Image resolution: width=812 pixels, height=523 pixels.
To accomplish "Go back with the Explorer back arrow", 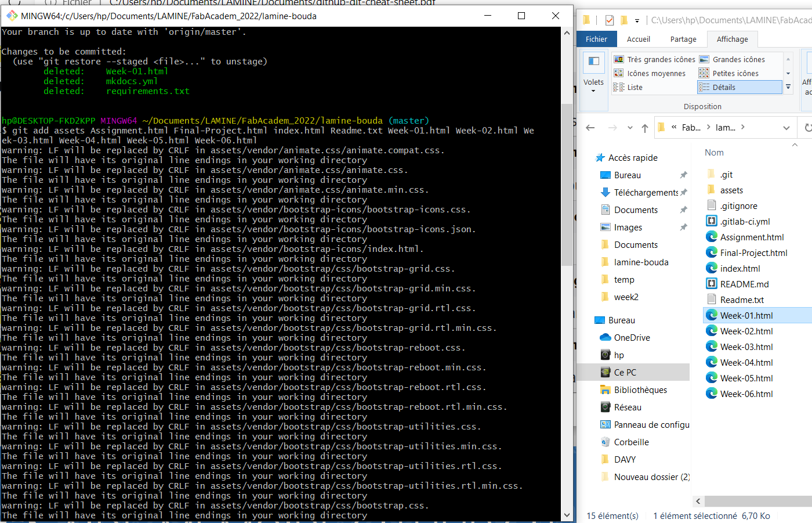I will tap(590, 128).
